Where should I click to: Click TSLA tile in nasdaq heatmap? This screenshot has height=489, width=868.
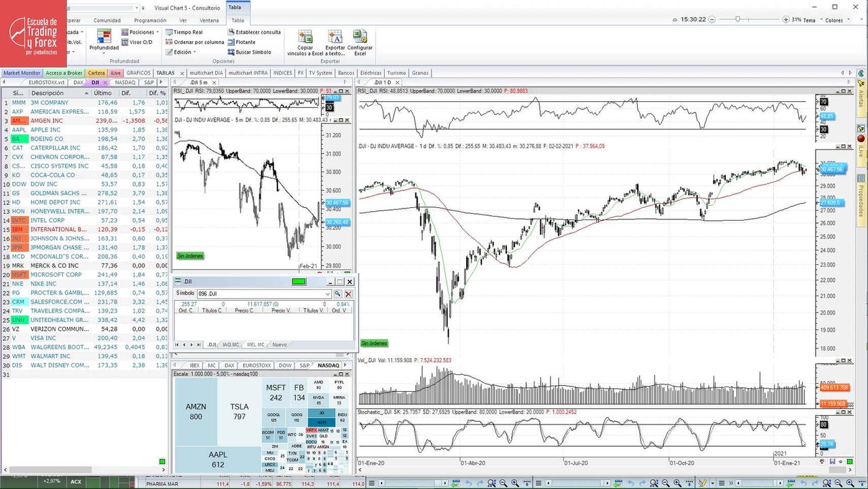239,412
